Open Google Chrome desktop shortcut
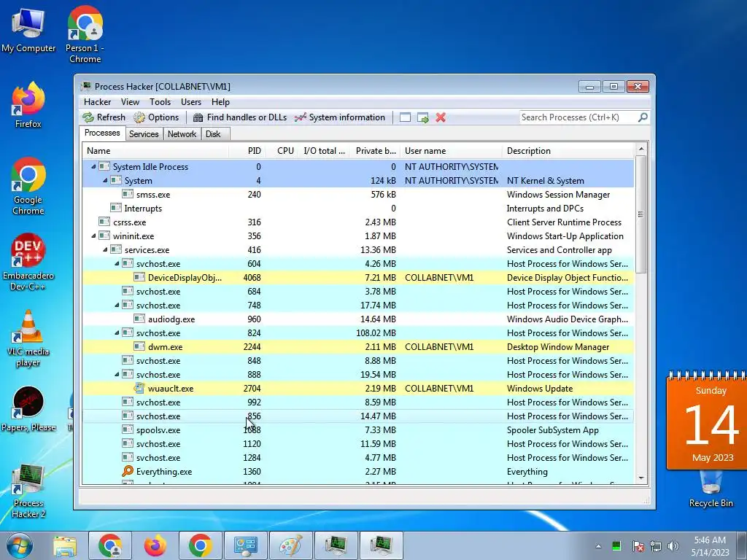Screen dimensions: 747x560 [x=28, y=186]
